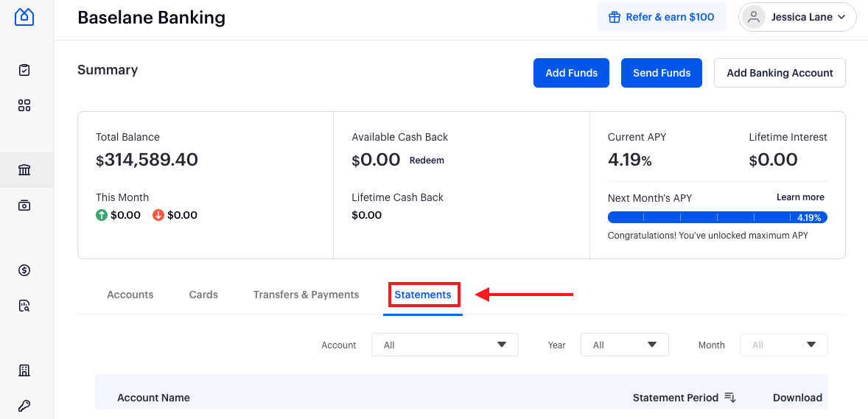The image size is (868, 419).
Task: Click the Add Funds button
Action: coord(571,73)
